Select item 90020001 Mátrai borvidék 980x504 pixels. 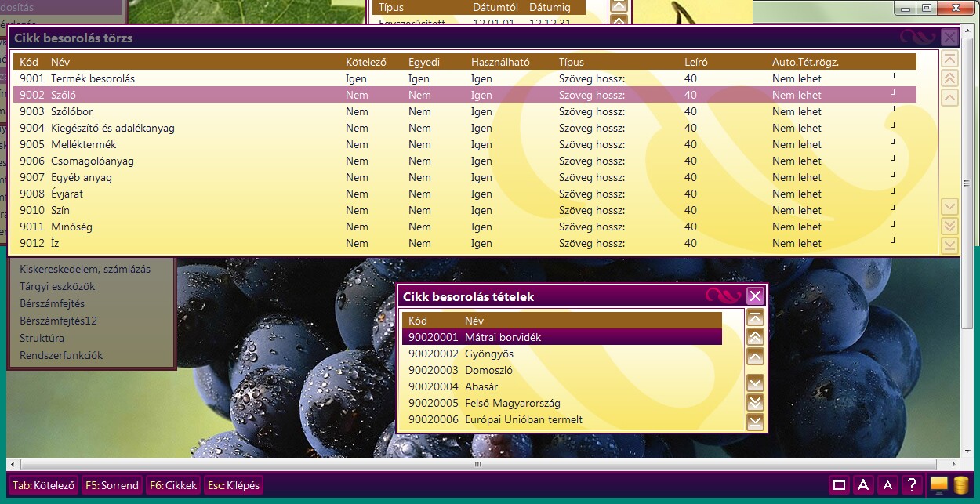561,337
